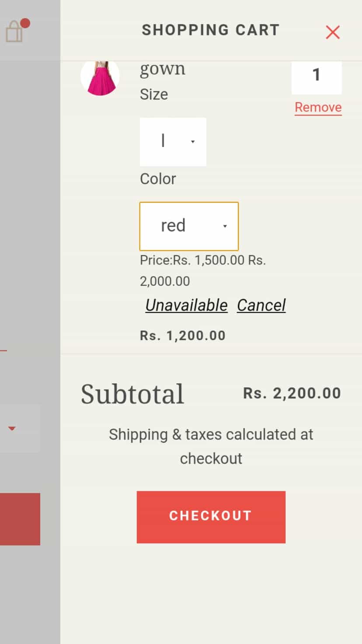The width and height of the screenshot is (362, 644).
Task: Open the gown product title link
Action: coord(163,69)
